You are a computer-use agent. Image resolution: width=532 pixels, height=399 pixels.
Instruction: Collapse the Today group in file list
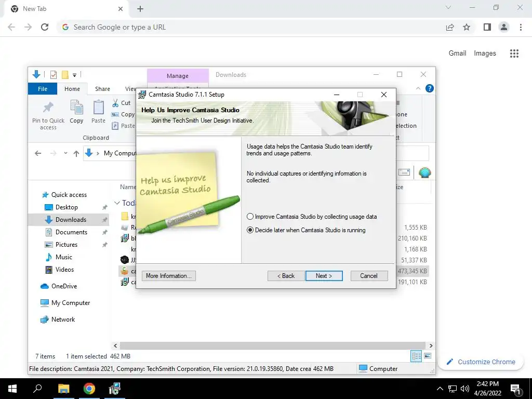pos(117,203)
